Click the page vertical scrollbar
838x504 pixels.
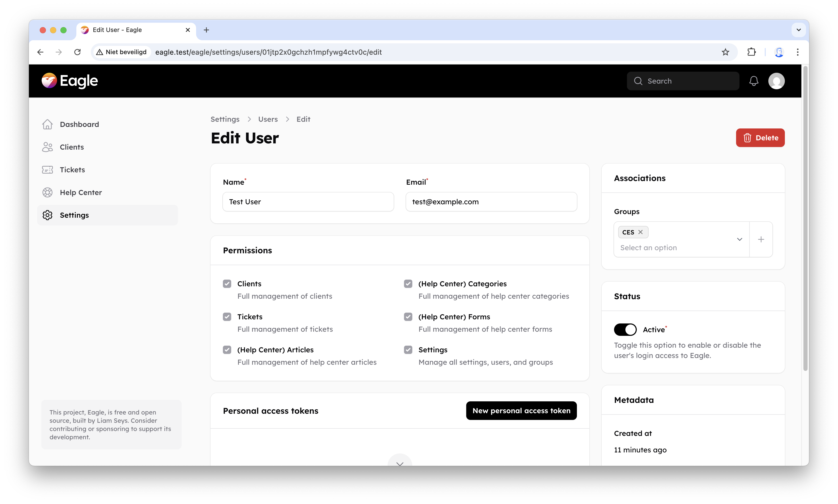[805, 217]
